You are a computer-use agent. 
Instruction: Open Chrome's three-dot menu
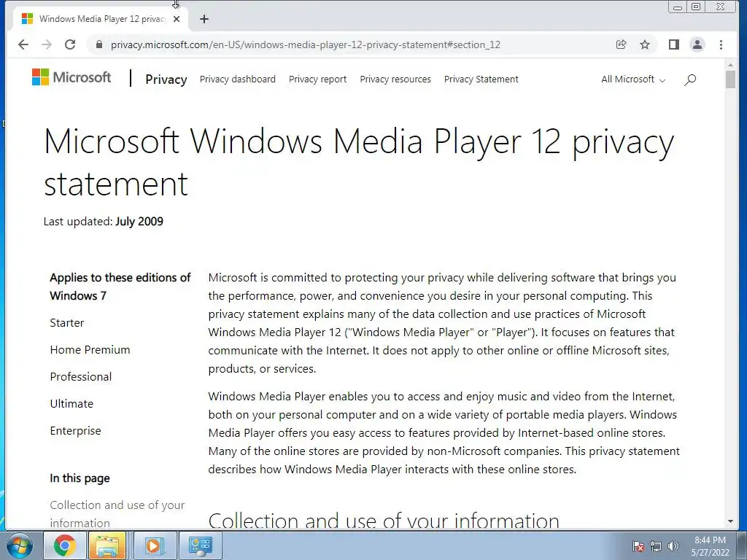pos(721,44)
